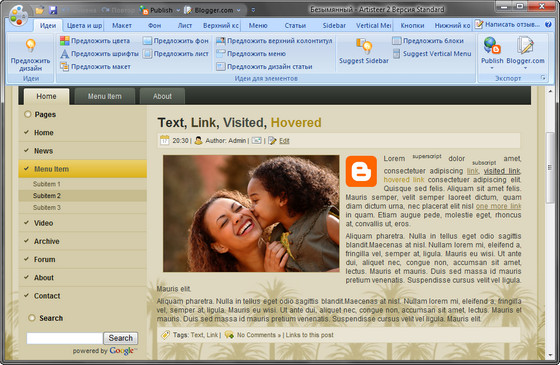
Task: Click the Предложить верхний колонтитул icon
Action: 221,41
